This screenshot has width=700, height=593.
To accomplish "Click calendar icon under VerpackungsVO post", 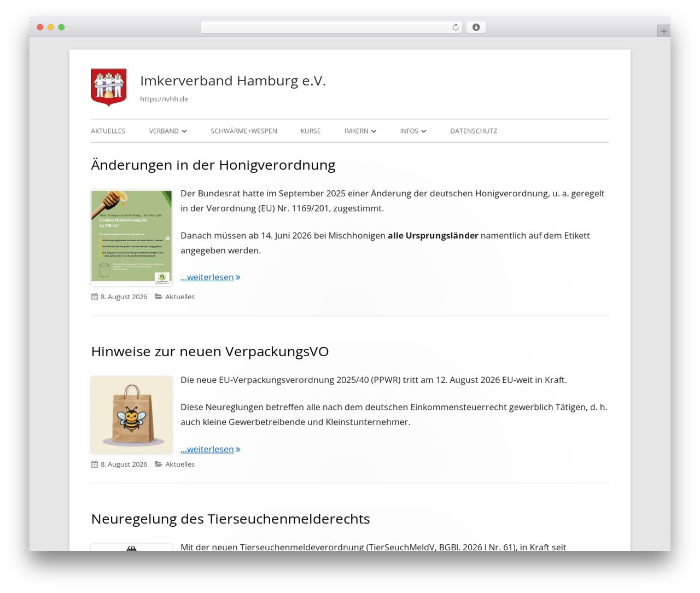I will point(95,464).
